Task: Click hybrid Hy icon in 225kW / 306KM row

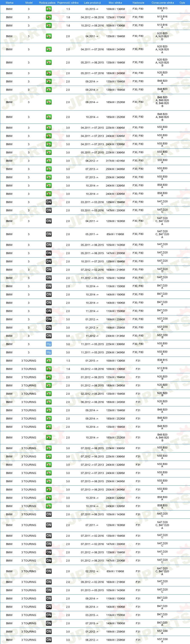Action: [49, 344]
